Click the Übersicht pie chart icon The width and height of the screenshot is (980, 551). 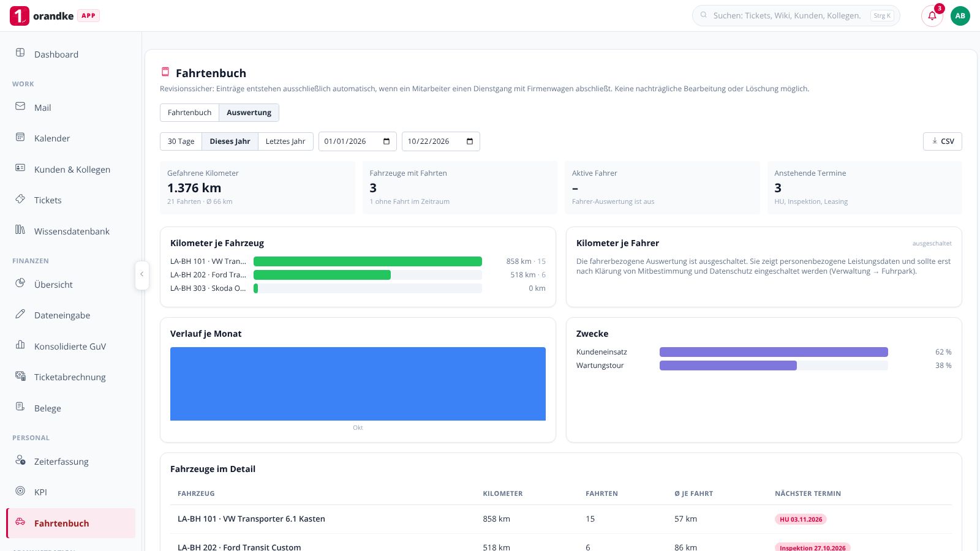[x=20, y=283]
